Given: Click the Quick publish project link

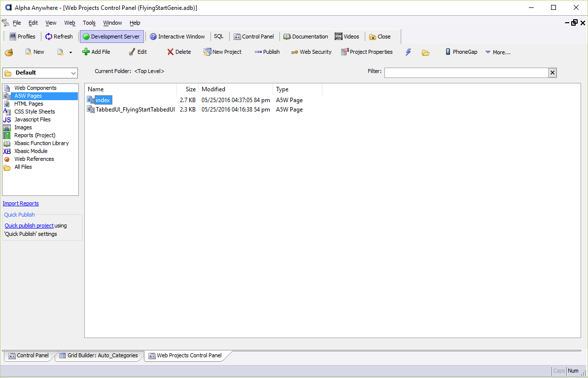Looking at the screenshot, I should 29,226.
